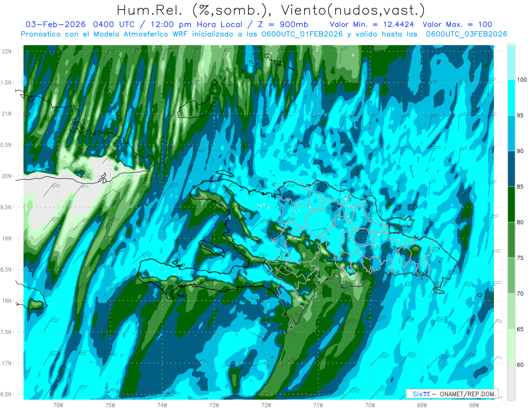
Task: Click the '76W' longitude label
Action: click(x=58, y=405)
